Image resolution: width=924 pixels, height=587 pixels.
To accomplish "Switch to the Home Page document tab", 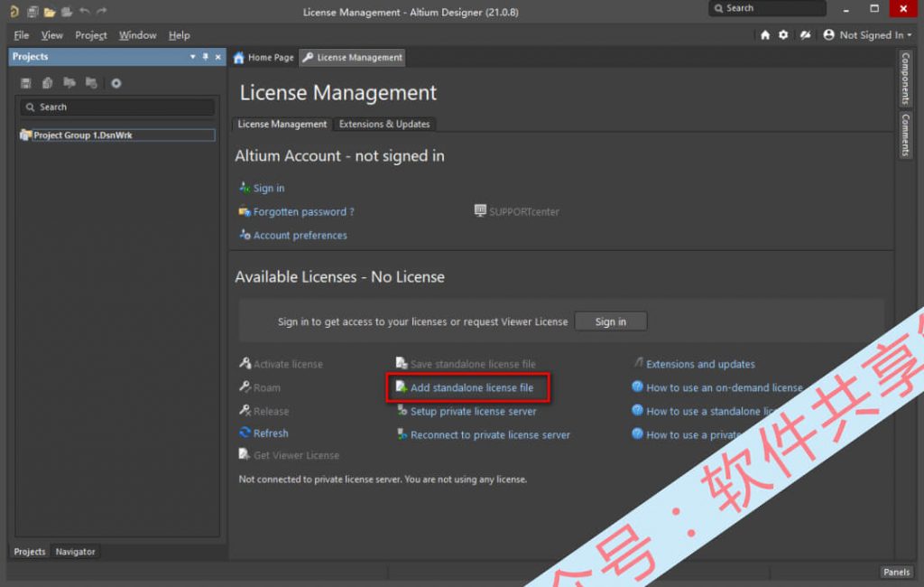I will 263,57.
